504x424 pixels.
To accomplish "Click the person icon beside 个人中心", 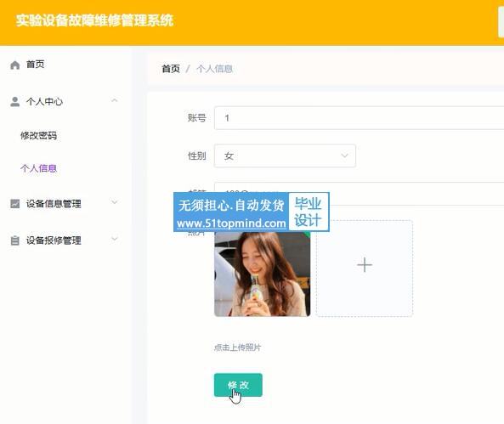I will (14, 102).
